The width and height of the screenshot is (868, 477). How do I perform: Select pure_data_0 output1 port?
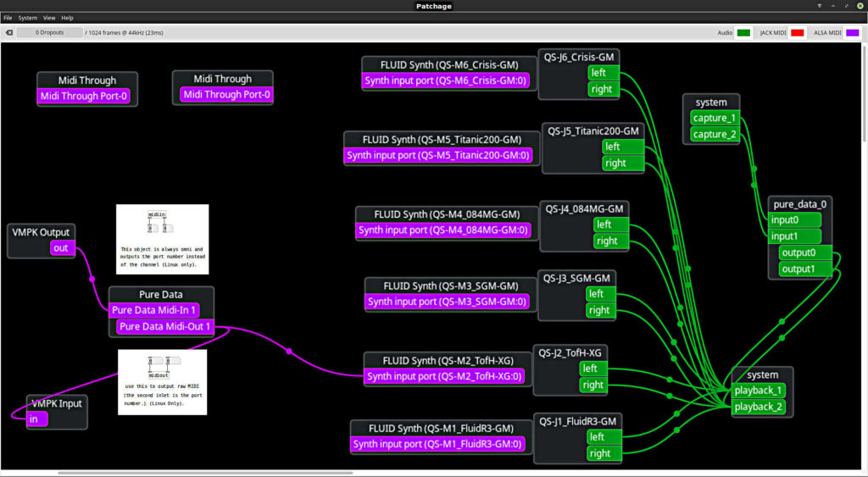click(805, 269)
